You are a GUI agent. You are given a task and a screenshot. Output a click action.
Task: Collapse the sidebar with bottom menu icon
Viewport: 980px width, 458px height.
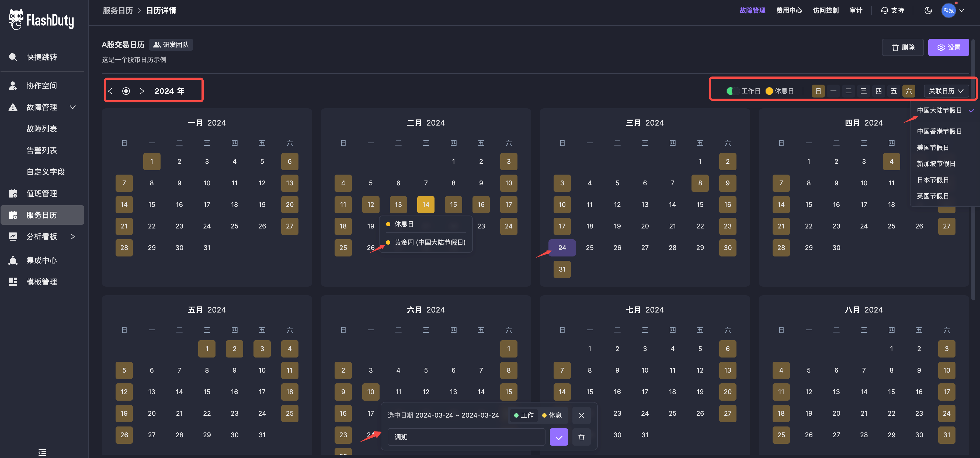click(42, 452)
